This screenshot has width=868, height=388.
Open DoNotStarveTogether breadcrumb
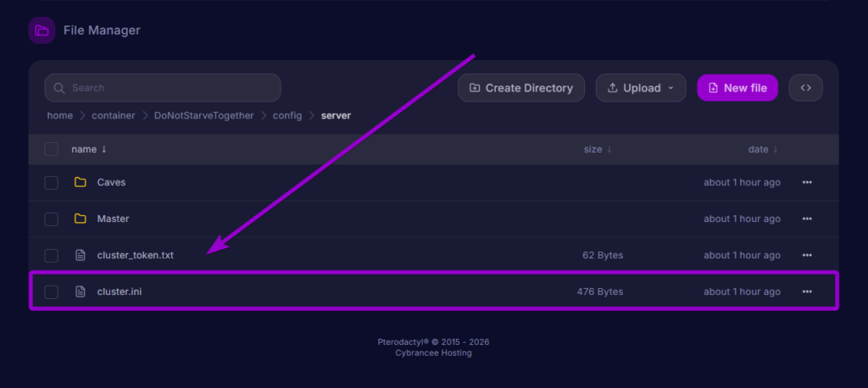(x=203, y=116)
